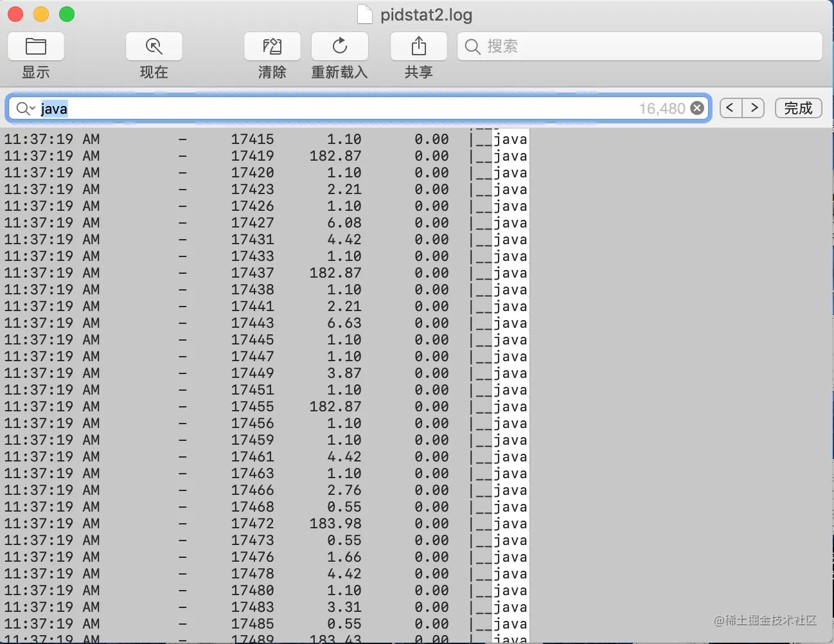
Task: Click the pidstat2.log document icon in title
Action: (365, 15)
